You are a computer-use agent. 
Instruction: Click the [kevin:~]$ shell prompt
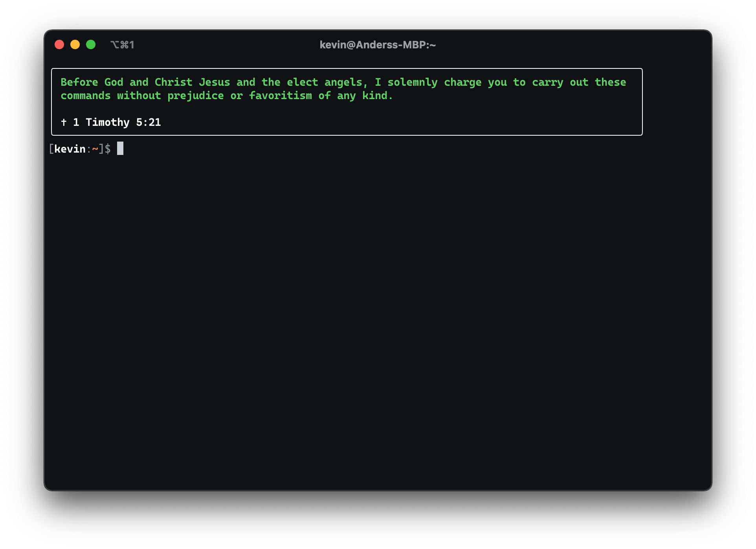pos(80,149)
